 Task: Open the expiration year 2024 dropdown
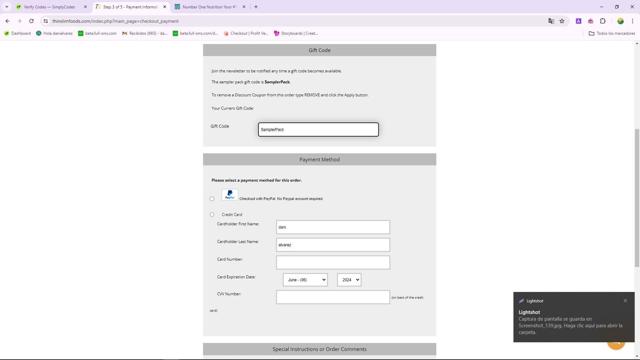click(x=349, y=280)
